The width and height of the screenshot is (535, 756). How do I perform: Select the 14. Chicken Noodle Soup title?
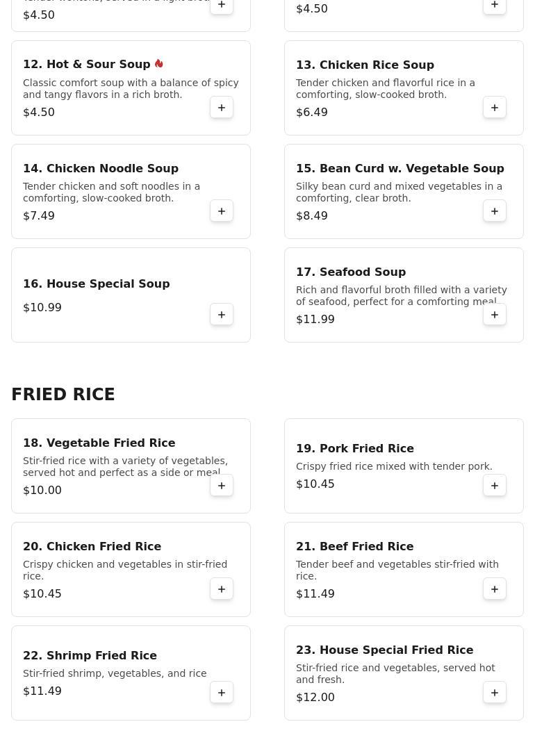pos(101,168)
